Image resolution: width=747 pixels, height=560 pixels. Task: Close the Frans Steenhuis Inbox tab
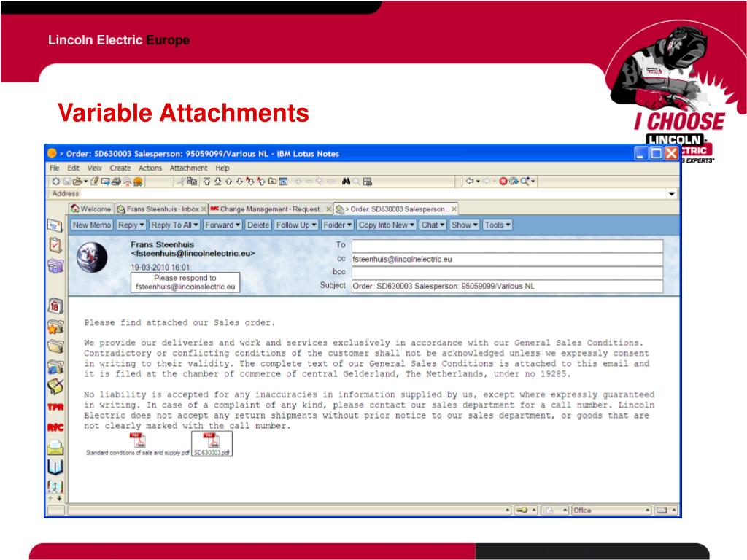coord(204,209)
